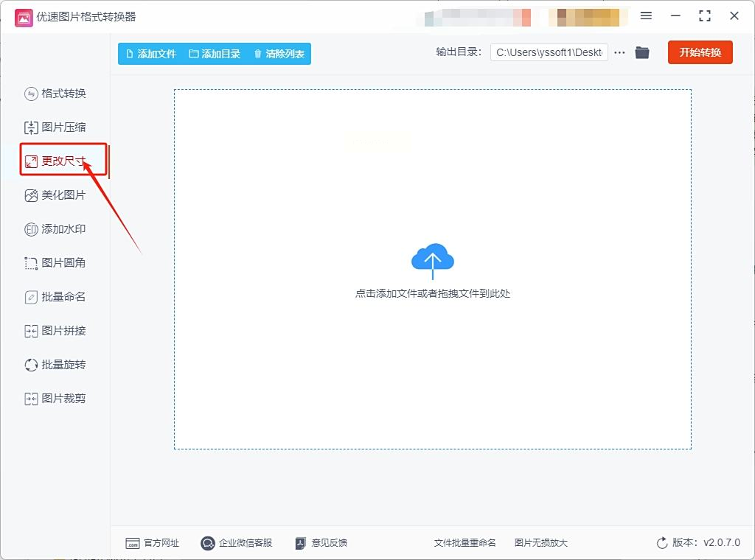The height and width of the screenshot is (560, 755).
Task: Click the cloud upload icon in drop area
Action: tap(432, 261)
